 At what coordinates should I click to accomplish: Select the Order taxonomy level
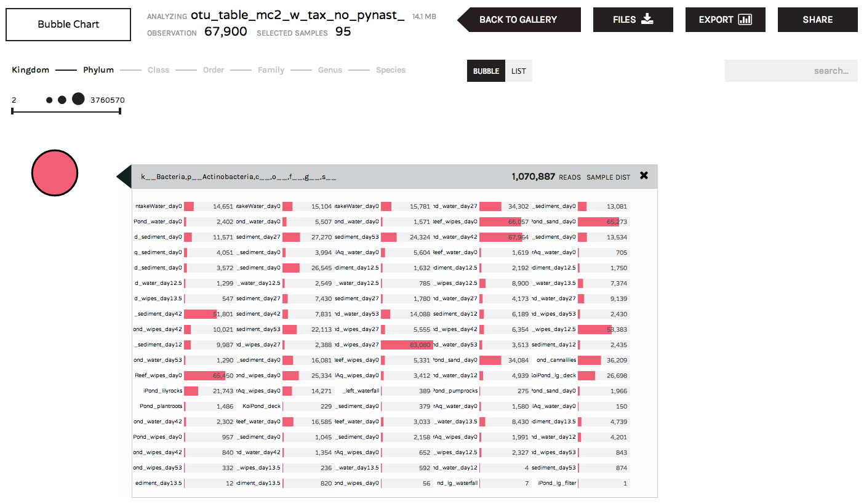pyautogui.click(x=214, y=70)
